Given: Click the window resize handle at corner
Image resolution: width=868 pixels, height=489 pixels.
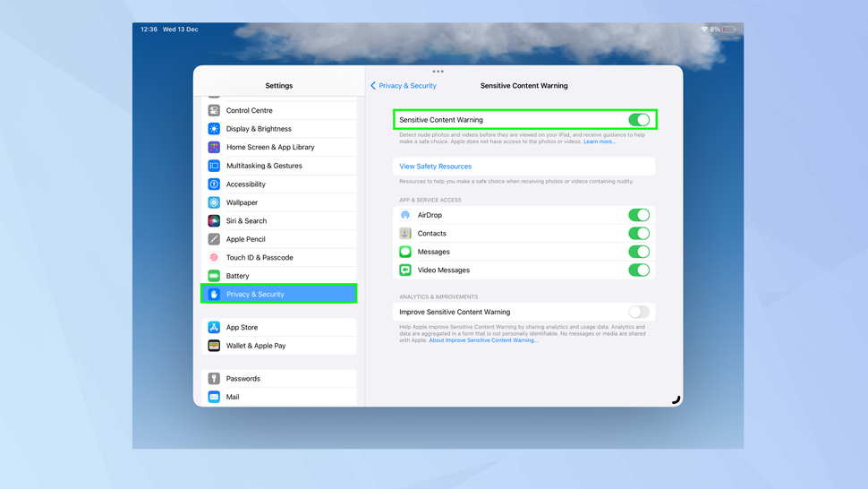Looking at the screenshot, I should point(676,399).
